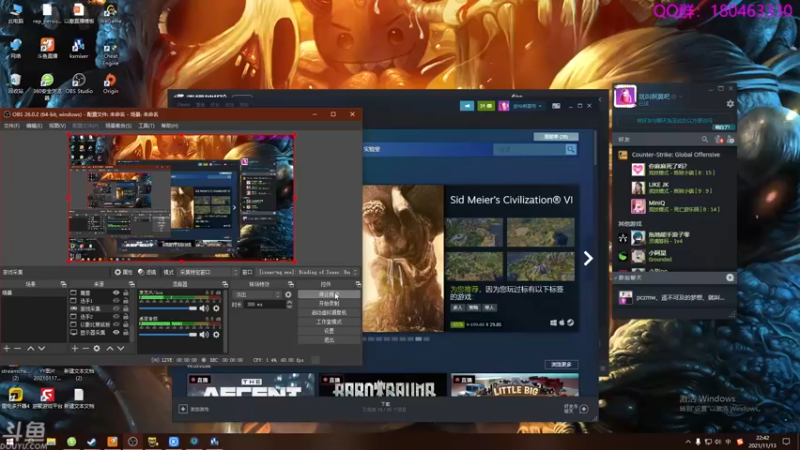Open OBS 场景集合(S) menu
Viewport: 800px width, 450px height.
pyautogui.click(x=118, y=126)
